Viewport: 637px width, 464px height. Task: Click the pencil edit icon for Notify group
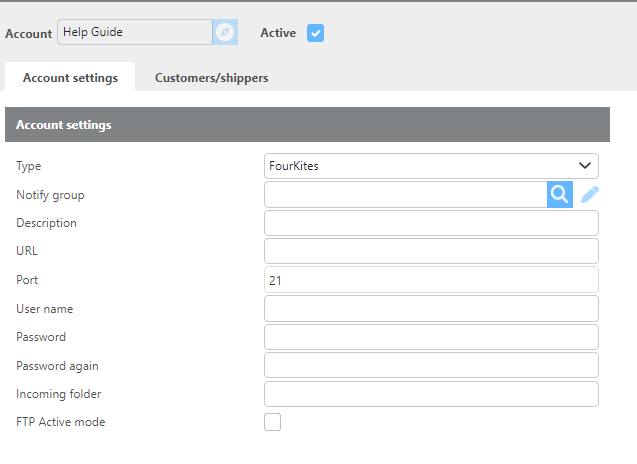(589, 195)
